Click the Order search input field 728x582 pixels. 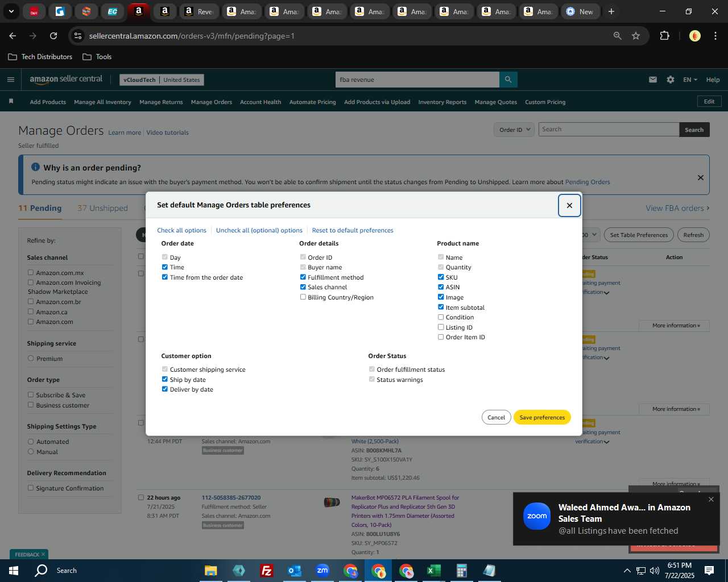[x=609, y=130]
